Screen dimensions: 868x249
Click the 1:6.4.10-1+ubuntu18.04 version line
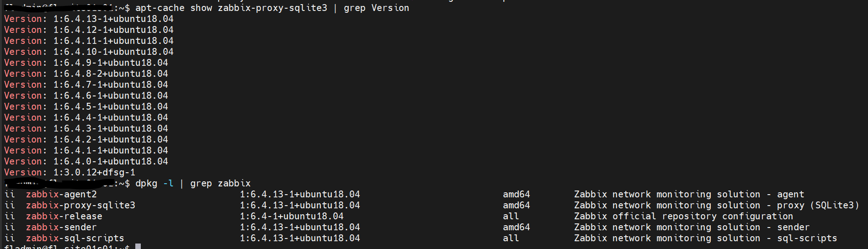click(89, 52)
